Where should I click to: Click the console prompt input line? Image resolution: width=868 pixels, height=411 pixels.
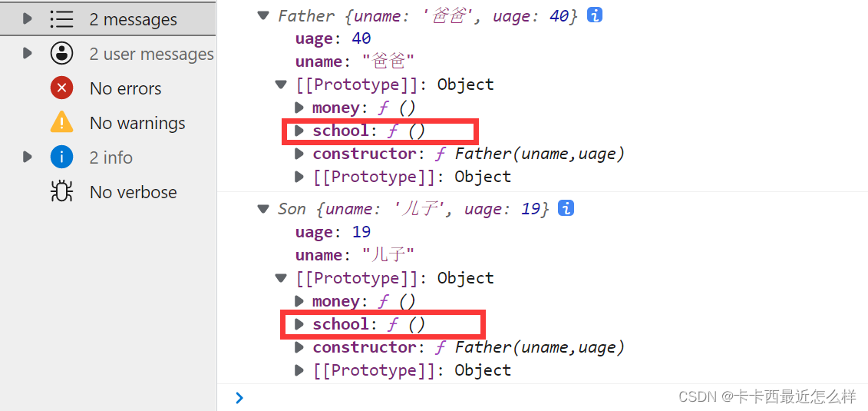click(x=543, y=397)
